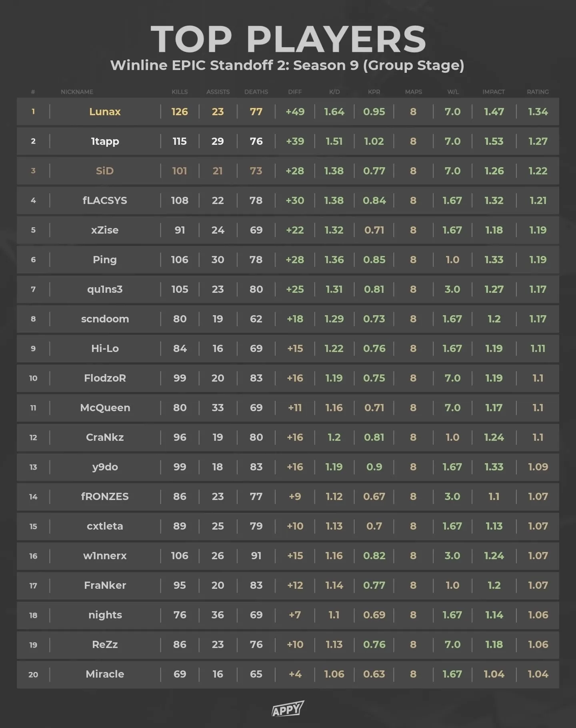
Task: Click Miracle's rank number 20
Action: point(33,674)
